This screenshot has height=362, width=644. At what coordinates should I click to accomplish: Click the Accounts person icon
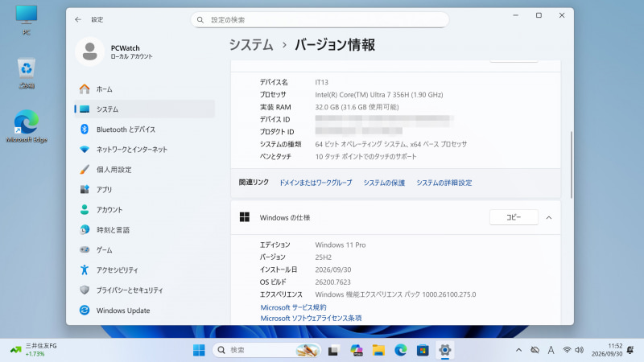click(85, 210)
